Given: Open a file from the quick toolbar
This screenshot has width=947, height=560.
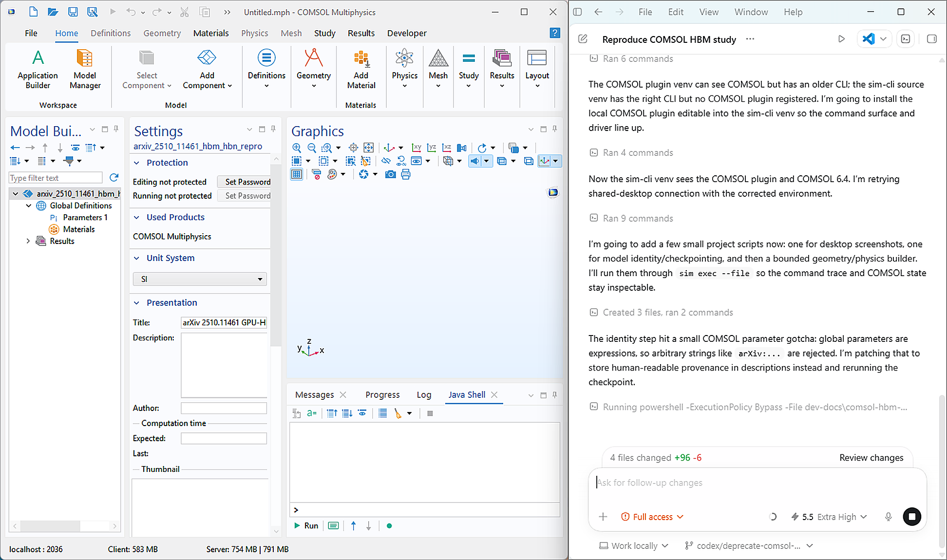Looking at the screenshot, I should pyautogui.click(x=53, y=12).
